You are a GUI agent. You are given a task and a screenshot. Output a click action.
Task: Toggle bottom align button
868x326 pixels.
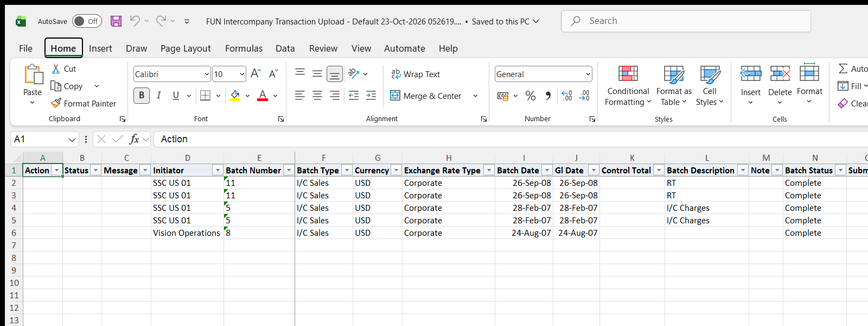[335, 73]
